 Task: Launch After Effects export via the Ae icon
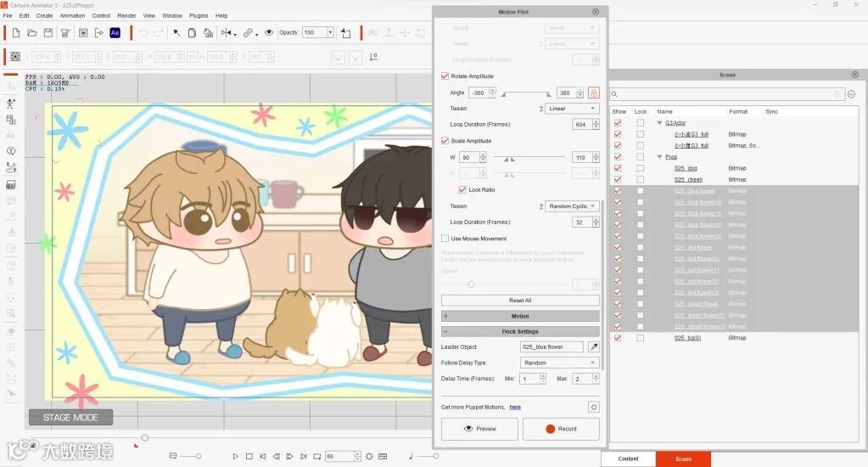tap(115, 33)
